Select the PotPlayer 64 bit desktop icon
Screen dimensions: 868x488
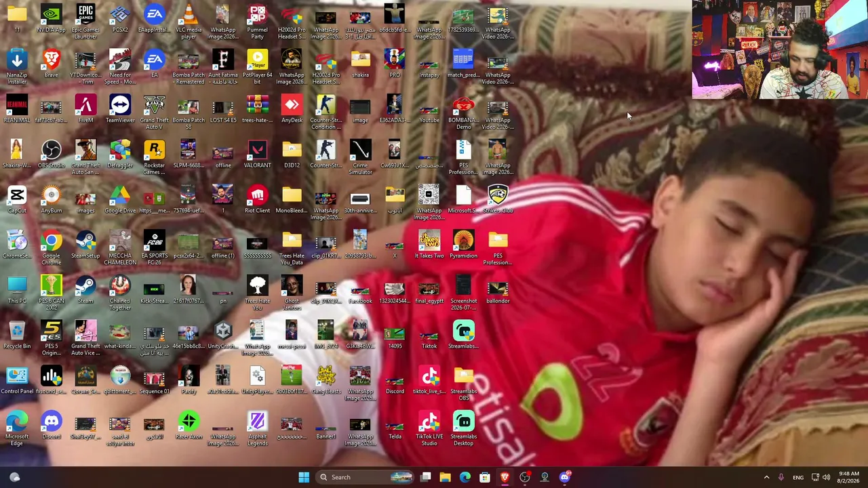tap(257, 67)
